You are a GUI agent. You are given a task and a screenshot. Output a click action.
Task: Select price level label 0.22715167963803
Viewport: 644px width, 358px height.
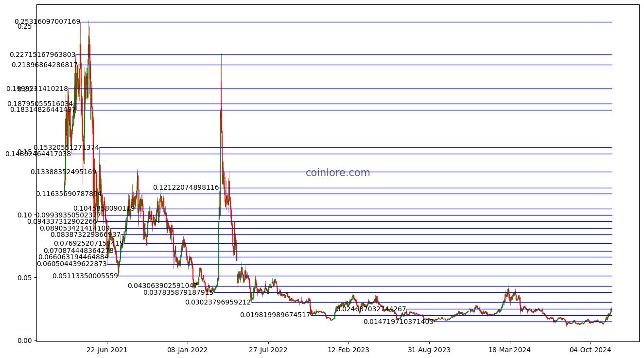point(43,54)
